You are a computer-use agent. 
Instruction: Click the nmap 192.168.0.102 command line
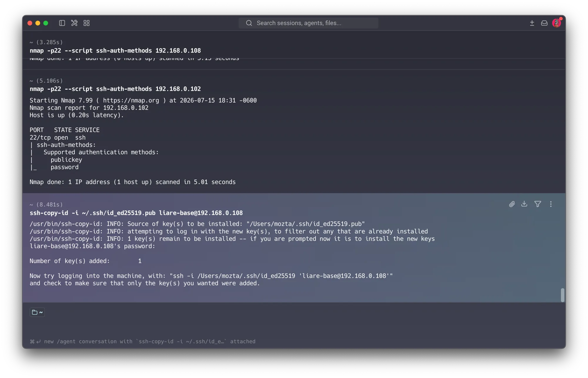[x=115, y=89]
